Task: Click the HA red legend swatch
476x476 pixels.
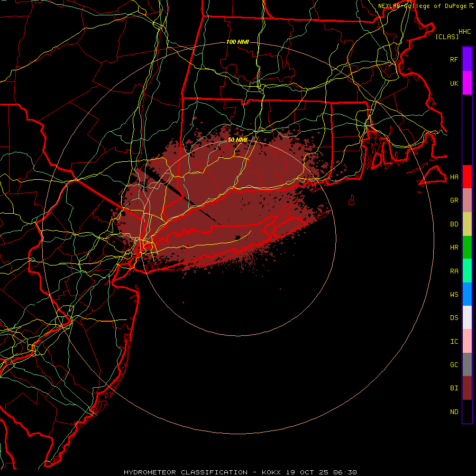Action: [x=467, y=177]
